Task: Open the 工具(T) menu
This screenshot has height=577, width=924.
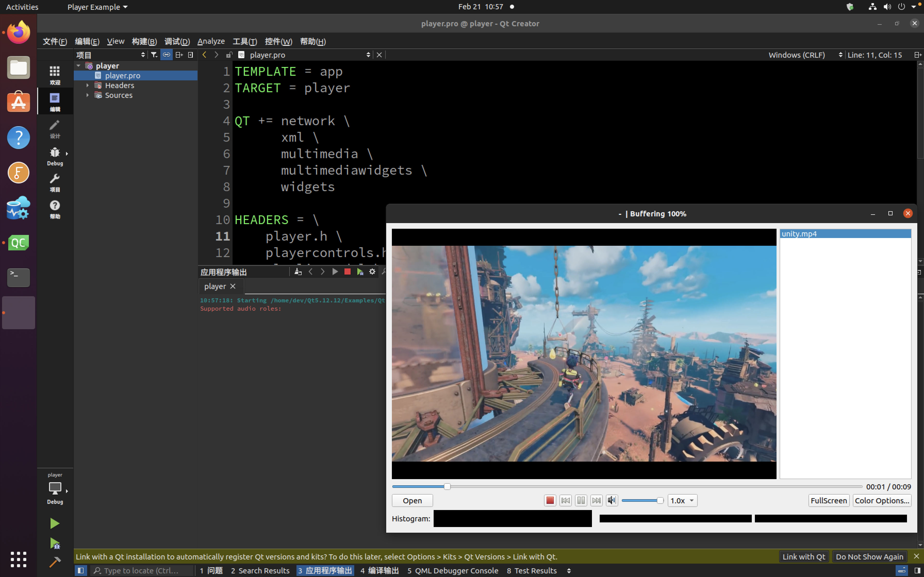Action: pyautogui.click(x=244, y=41)
